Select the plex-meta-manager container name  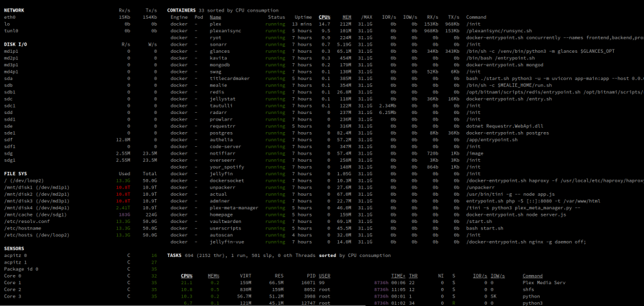click(x=234, y=207)
